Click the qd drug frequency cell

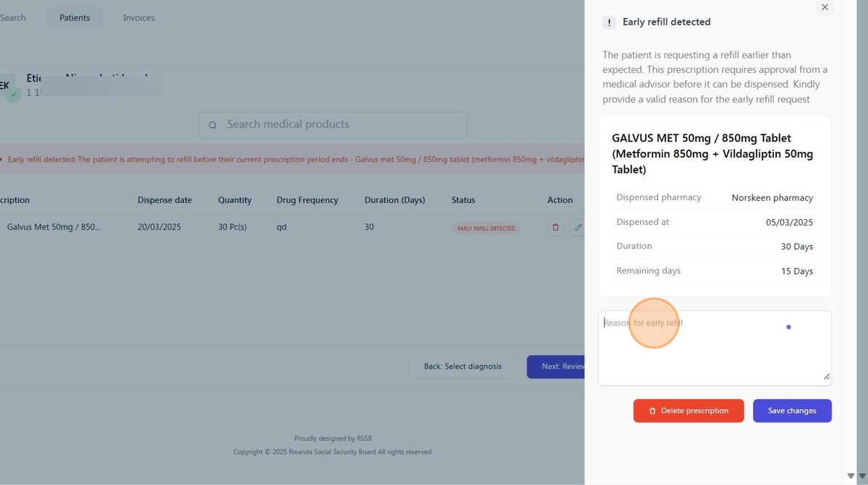coord(281,227)
